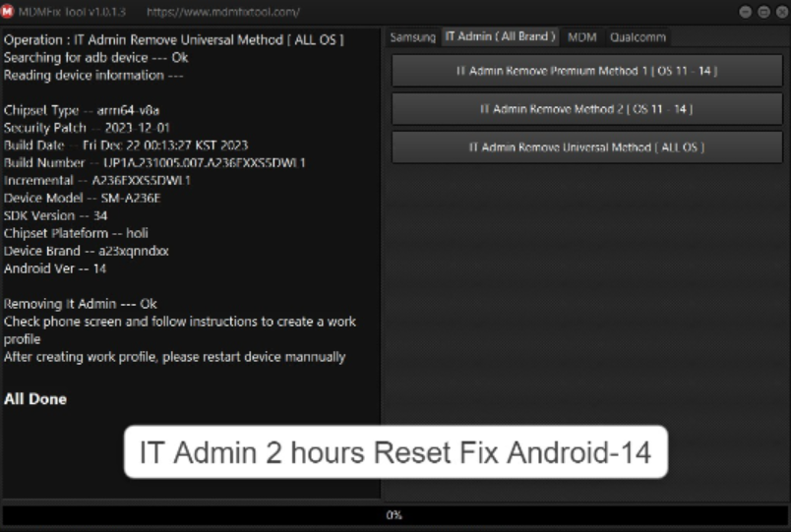Click the Chipset Type arm64-v8a line

point(82,110)
